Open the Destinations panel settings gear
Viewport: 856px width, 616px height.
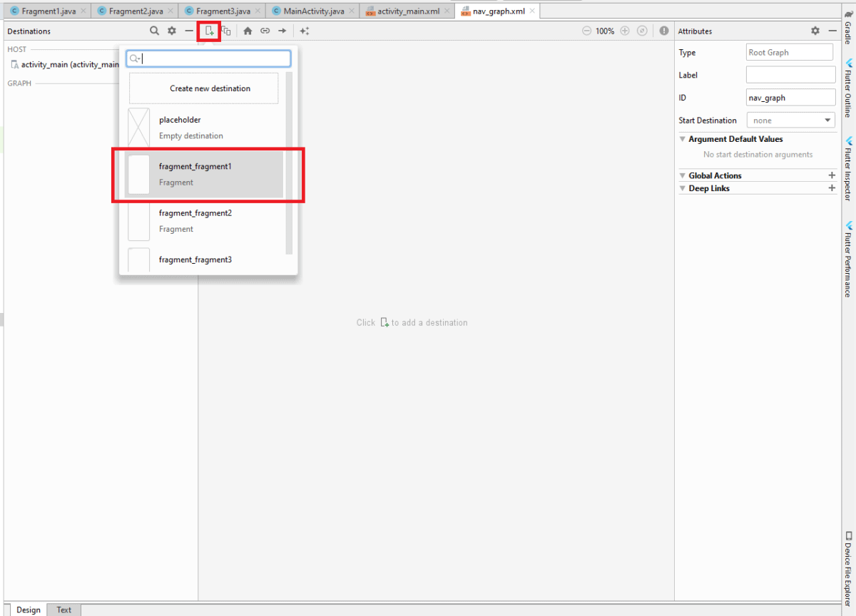171,31
